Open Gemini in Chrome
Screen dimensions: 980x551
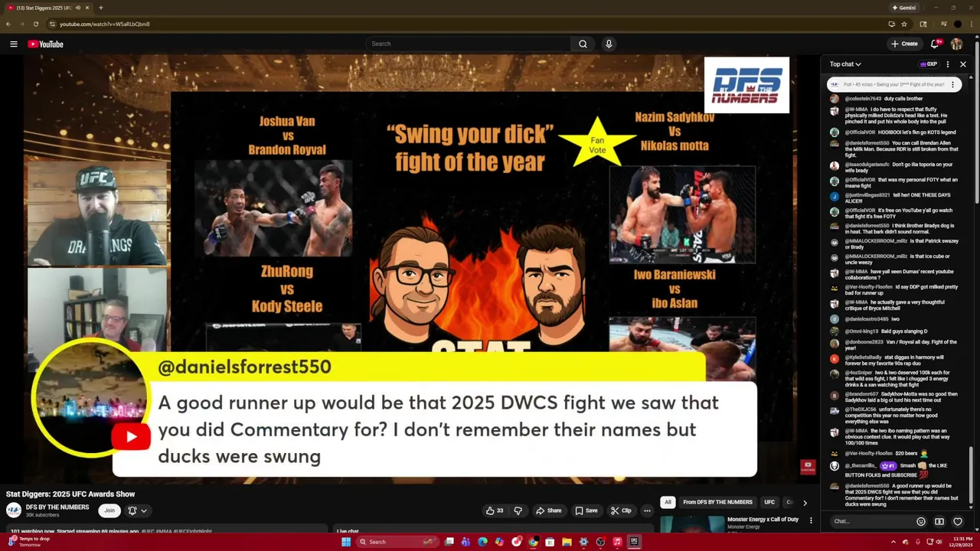(x=904, y=8)
